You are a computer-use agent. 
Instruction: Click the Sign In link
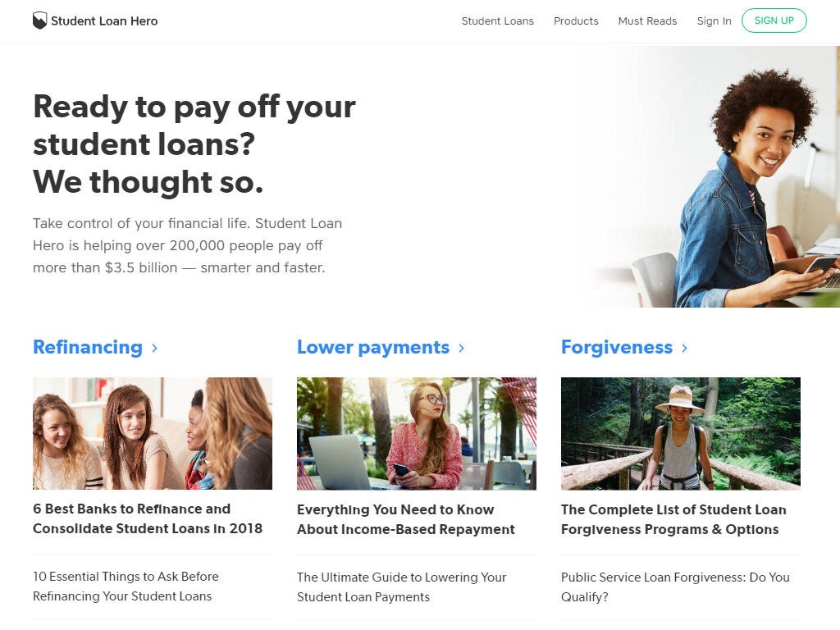pyautogui.click(x=714, y=21)
